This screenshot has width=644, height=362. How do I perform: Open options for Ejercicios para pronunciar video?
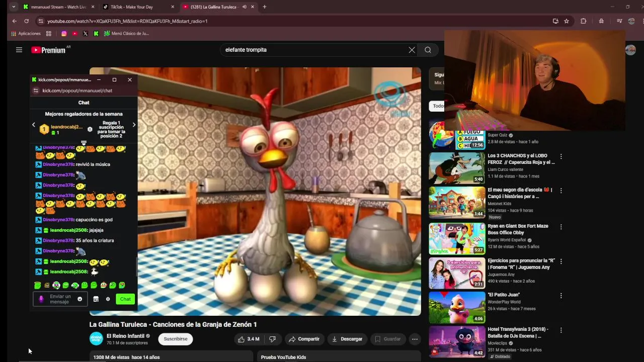[561, 261]
